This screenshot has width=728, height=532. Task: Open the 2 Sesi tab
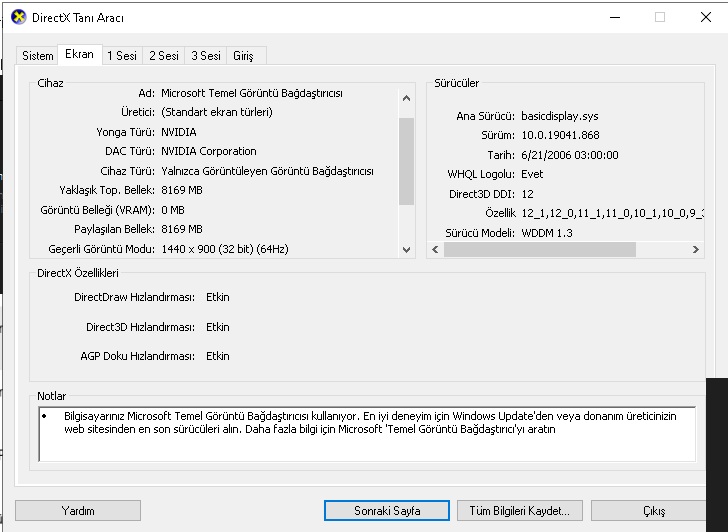click(x=164, y=56)
